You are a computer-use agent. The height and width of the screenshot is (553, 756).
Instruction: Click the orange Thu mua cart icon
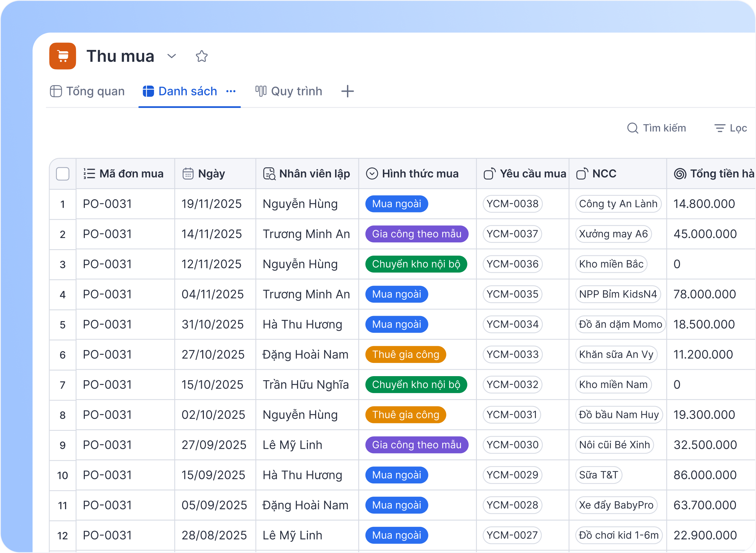63,56
